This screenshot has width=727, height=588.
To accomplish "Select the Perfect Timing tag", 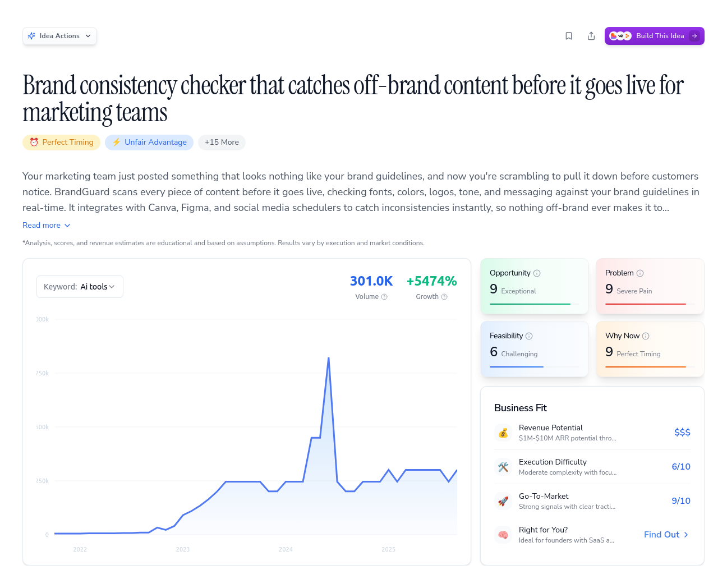I will point(61,142).
